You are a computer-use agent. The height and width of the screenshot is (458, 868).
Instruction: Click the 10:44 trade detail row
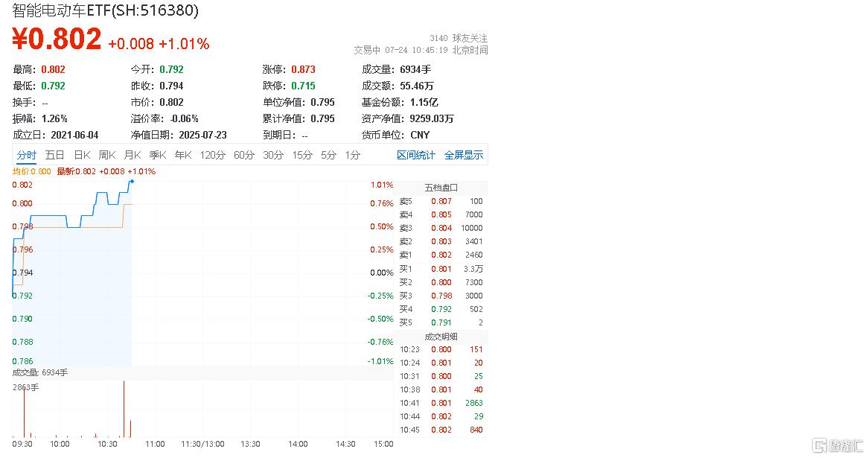pyautogui.click(x=441, y=416)
